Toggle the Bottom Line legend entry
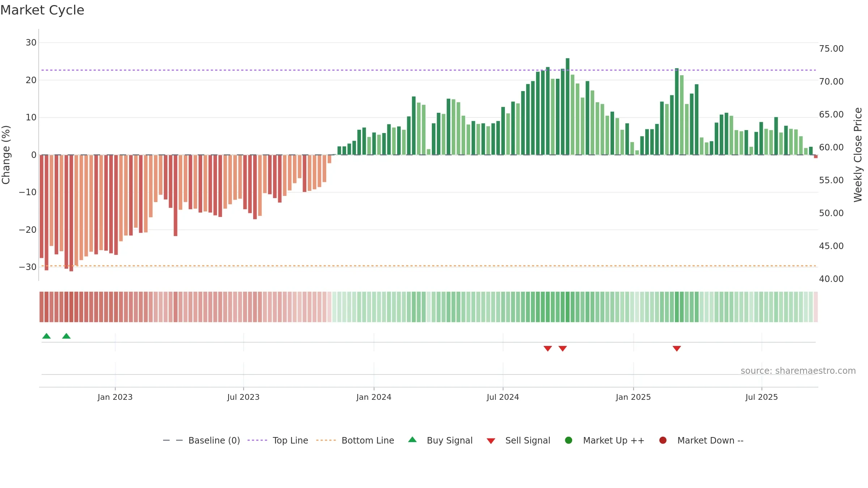This screenshot has height=488, width=868. point(355,440)
